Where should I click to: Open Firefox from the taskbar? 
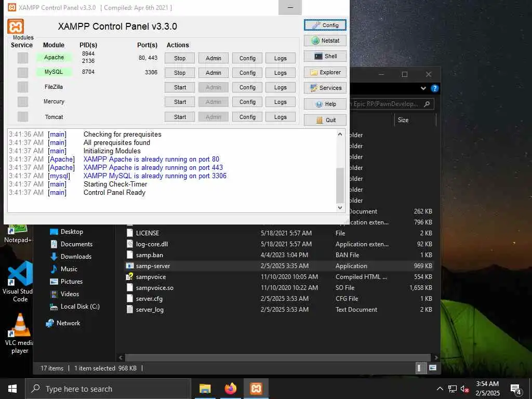pyautogui.click(x=230, y=389)
